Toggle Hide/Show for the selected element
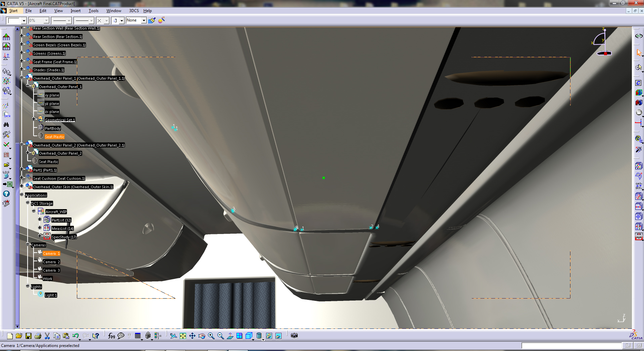The width and height of the screenshot is (644, 351). click(x=269, y=336)
